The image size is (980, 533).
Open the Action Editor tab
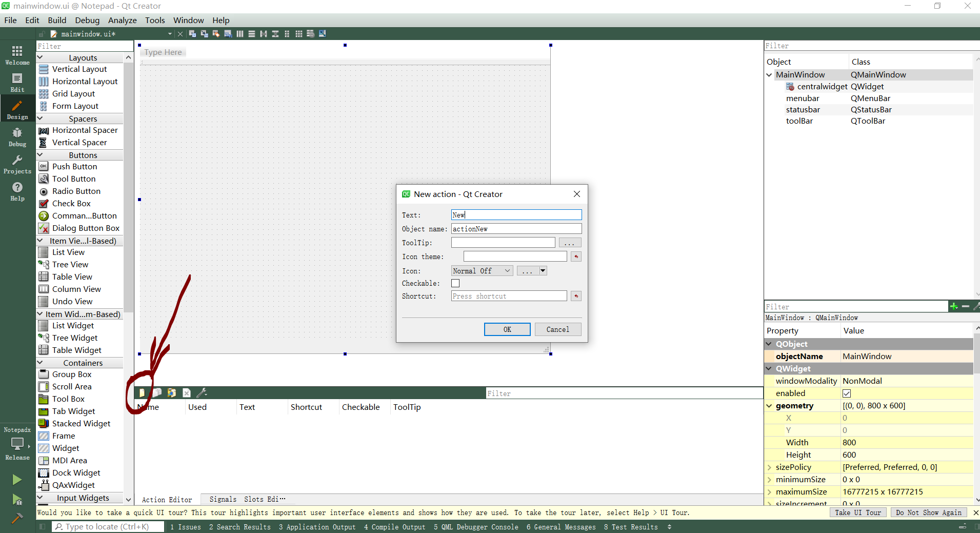(167, 499)
